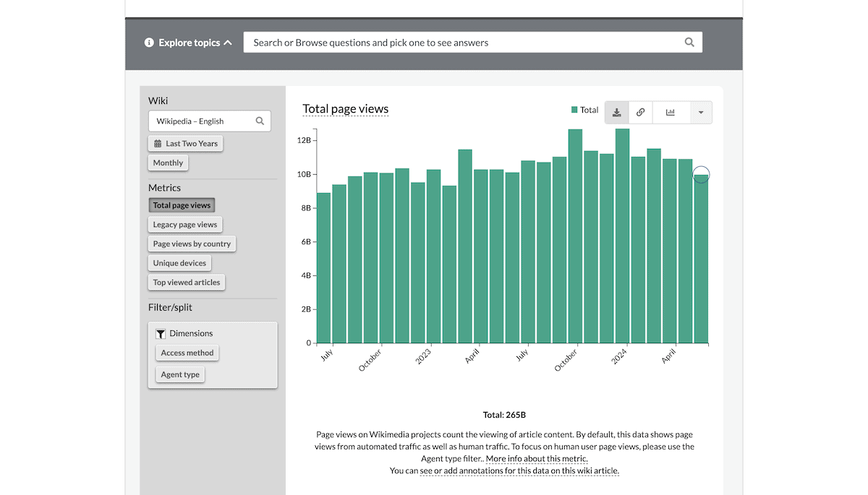Open the extra chart options dropdown arrow
868x495 pixels.
coord(700,112)
